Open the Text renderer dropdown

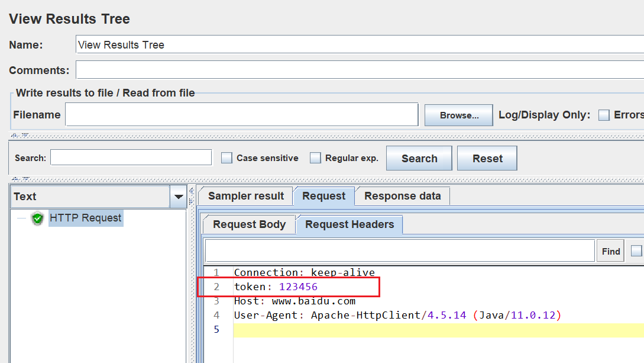178,197
